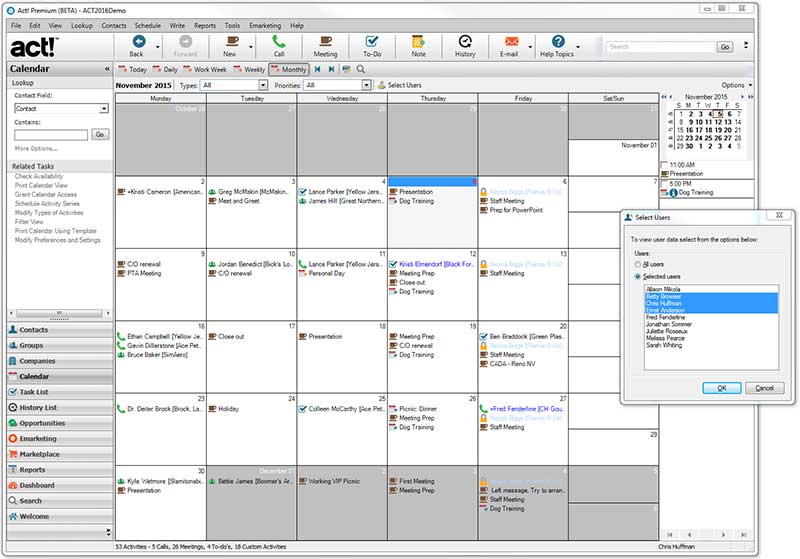Check the 5:00 PM Dog Training checkbox
The image size is (800, 559).
(664, 184)
